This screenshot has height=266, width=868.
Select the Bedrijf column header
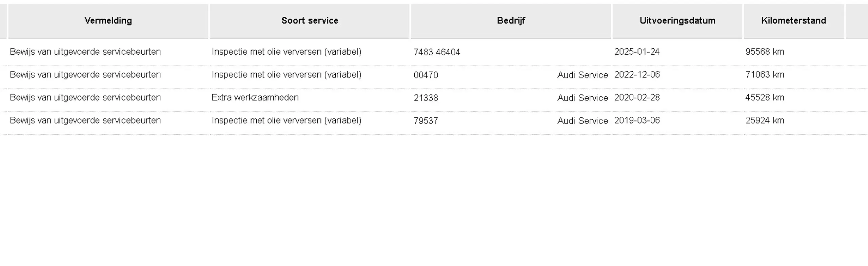(x=511, y=21)
